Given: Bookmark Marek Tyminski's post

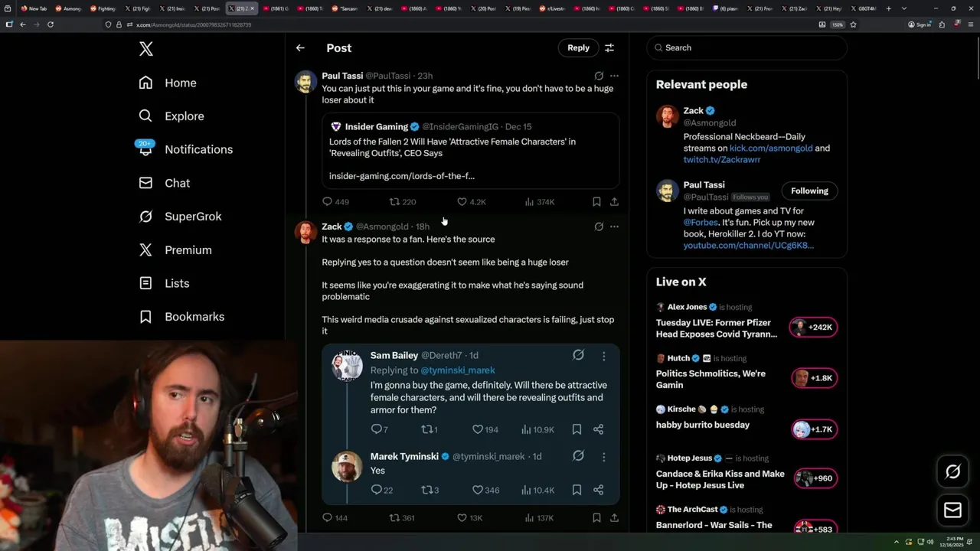Looking at the screenshot, I should 577,490.
